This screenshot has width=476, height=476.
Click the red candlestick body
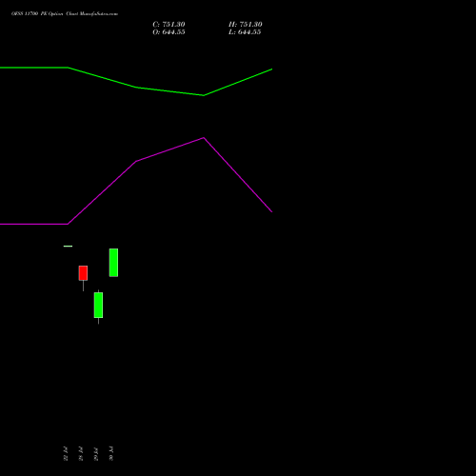tap(83, 273)
